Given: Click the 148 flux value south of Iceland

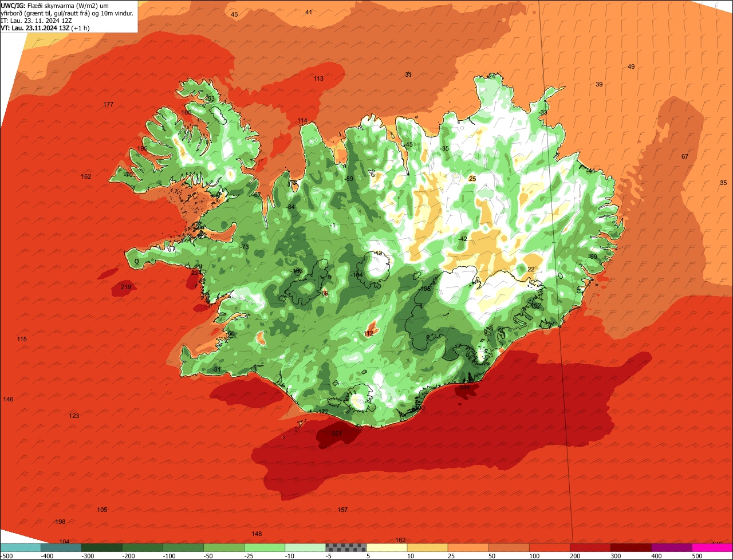Looking at the screenshot, I should tap(257, 534).
